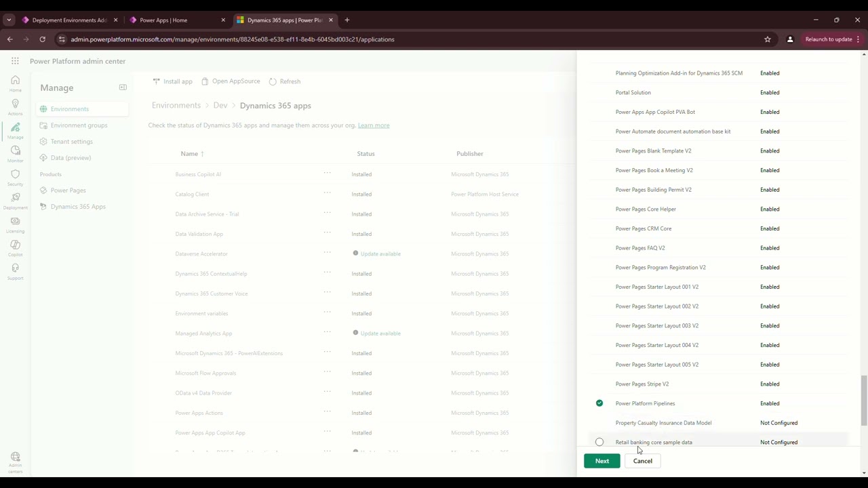
Task: Open Admin centers in left rail
Action: pyautogui.click(x=15, y=462)
